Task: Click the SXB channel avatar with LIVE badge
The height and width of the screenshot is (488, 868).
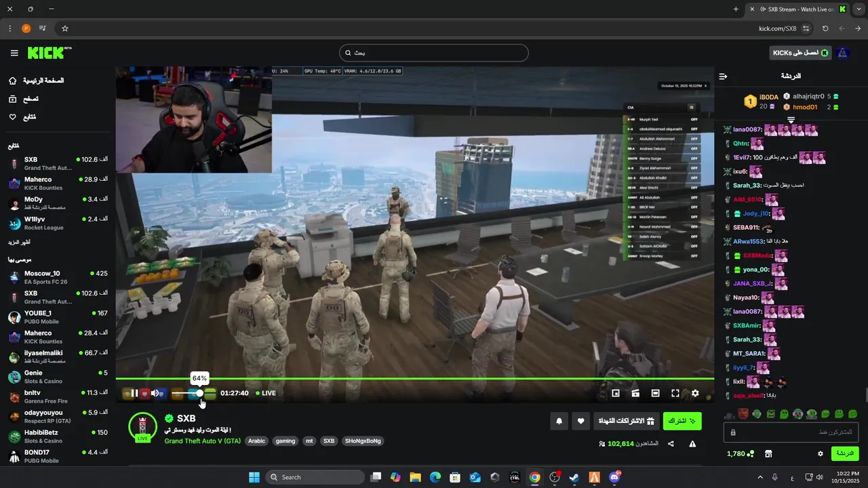Action: click(142, 427)
